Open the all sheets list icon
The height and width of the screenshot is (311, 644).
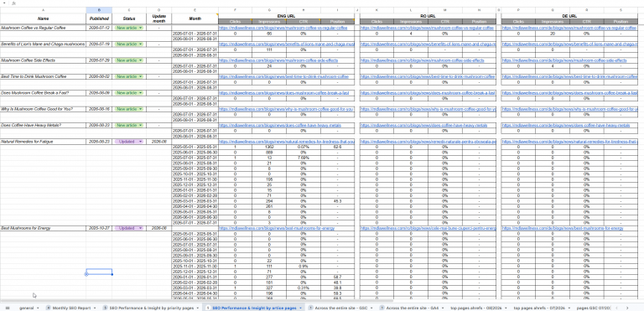[x=8, y=308]
